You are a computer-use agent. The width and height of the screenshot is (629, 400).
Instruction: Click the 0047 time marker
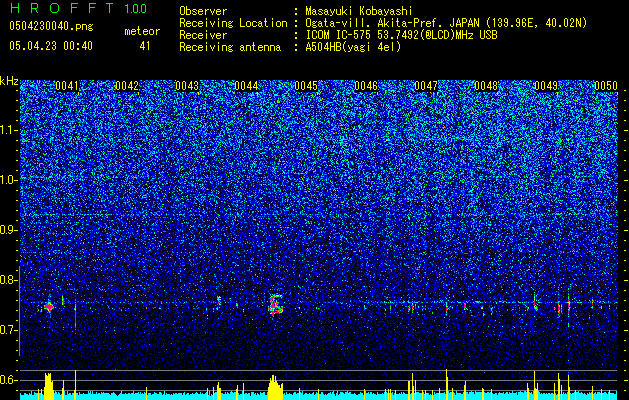426,86
